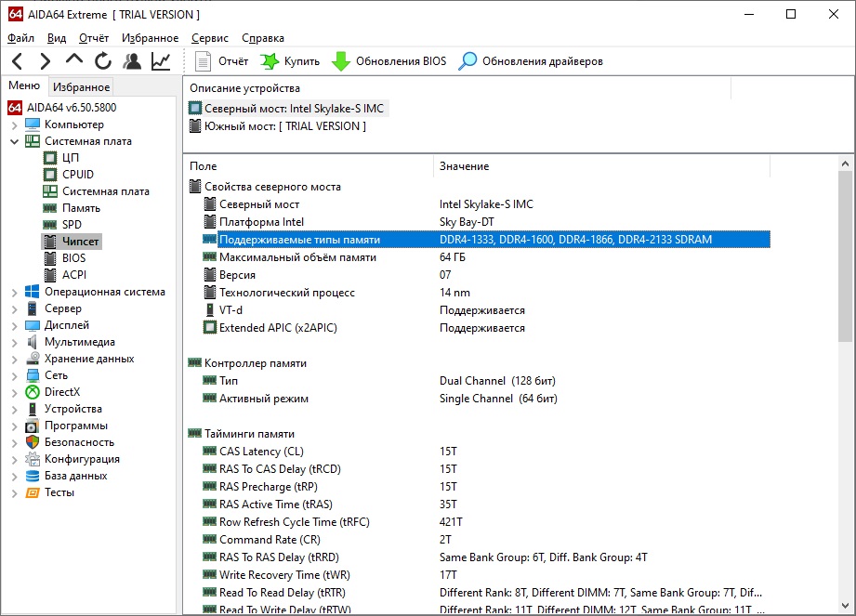Open favorites manager user icon
Screen dimensions: 856x616
coord(132,61)
